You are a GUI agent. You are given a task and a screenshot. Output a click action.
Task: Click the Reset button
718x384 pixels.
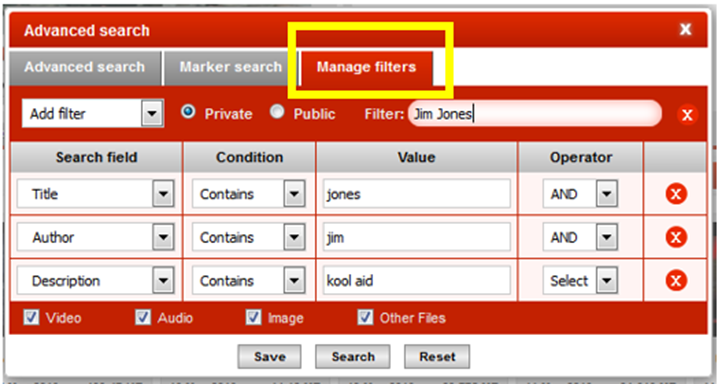point(437,357)
